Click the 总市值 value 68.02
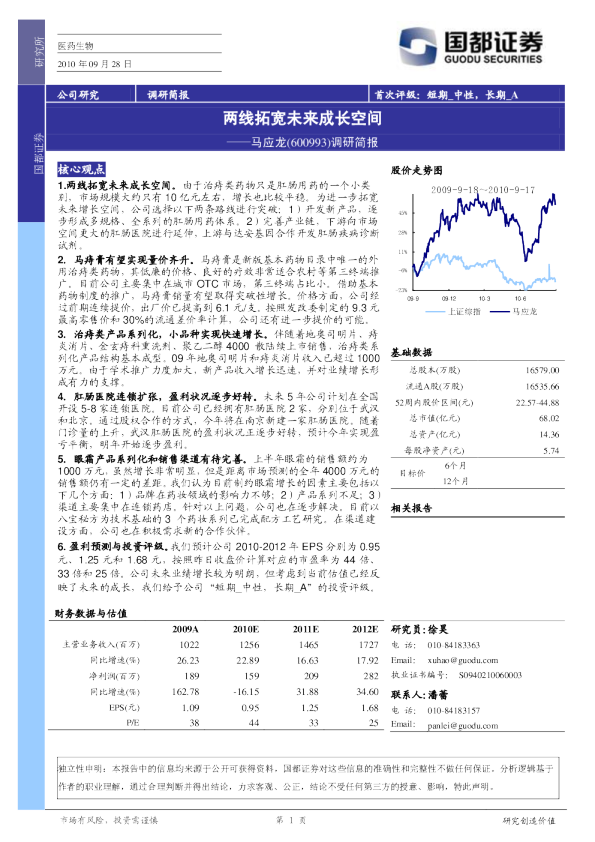 pyautogui.click(x=549, y=418)
